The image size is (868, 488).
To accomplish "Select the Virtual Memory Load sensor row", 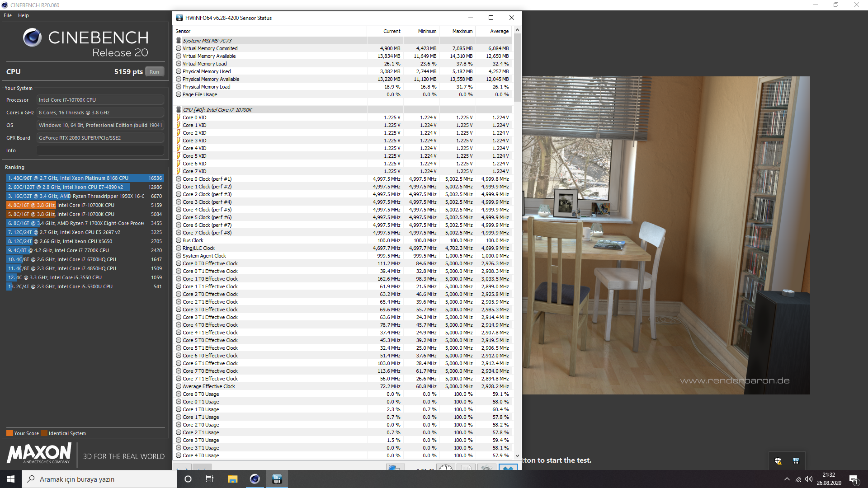I will click(343, 64).
